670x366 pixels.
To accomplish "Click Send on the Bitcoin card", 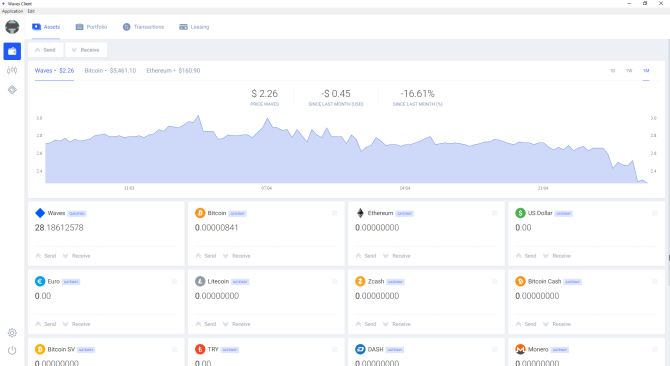I will (x=206, y=256).
